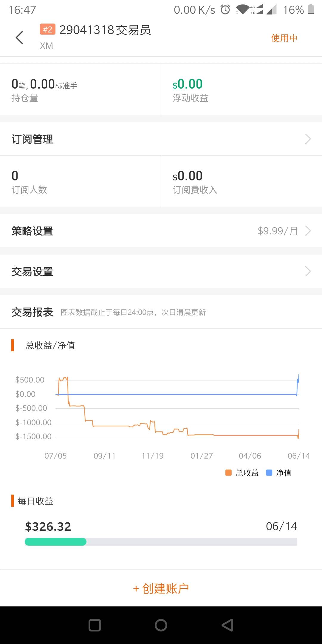
Task: Tap the 每日收益 section title
Action: [x=35, y=501]
